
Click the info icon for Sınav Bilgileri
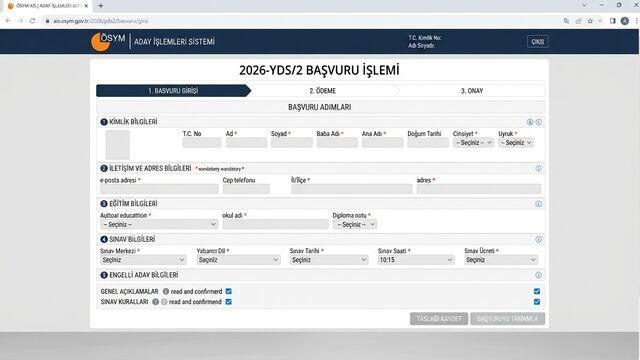click(x=539, y=240)
